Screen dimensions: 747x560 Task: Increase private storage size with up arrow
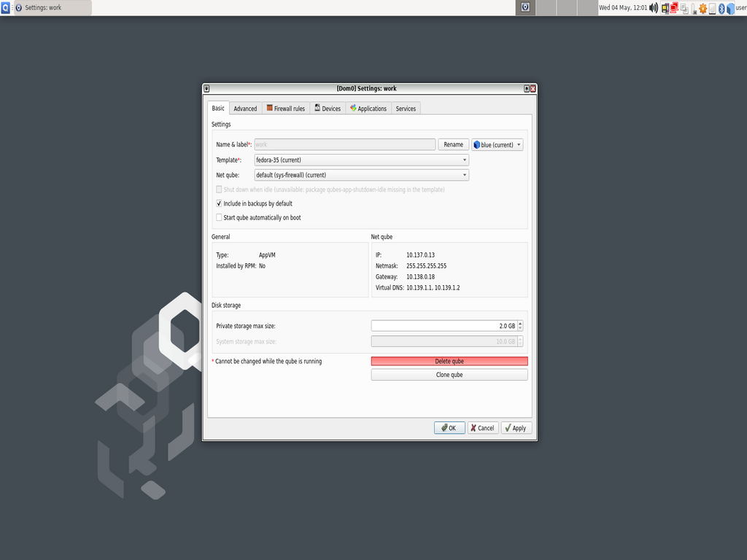(520, 323)
